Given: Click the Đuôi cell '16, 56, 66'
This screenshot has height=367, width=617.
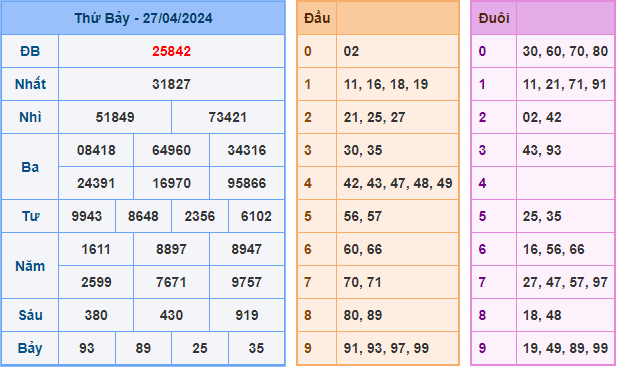Looking at the screenshot, I should pyautogui.click(x=565, y=249).
